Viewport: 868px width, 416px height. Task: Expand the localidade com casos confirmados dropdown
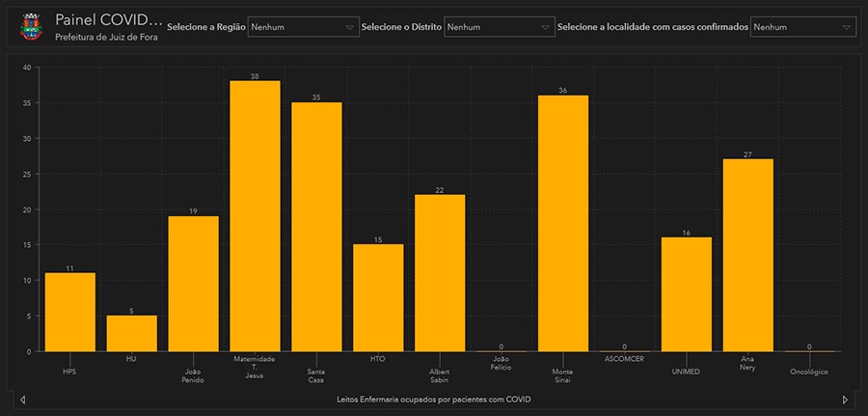click(802, 28)
